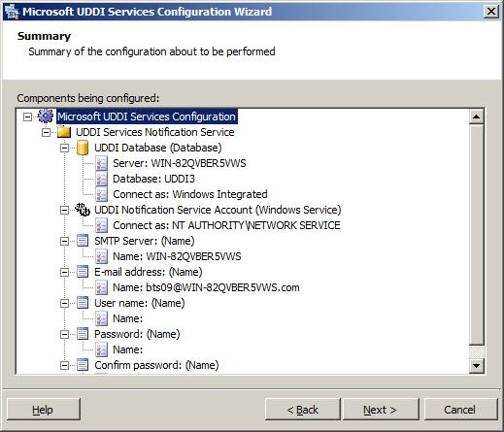Select the Microsoft UDDI Services Configuration tree item

147,116
